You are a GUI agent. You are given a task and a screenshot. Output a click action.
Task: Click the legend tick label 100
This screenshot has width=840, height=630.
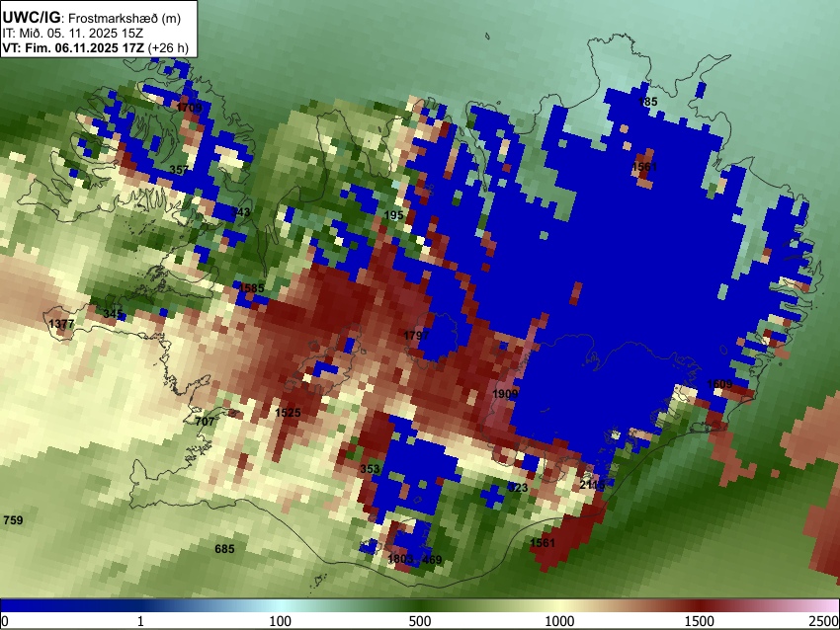pyautogui.click(x=281, y=621)
